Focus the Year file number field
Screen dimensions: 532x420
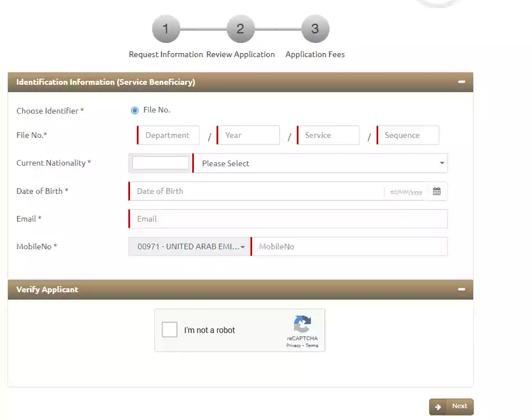pos(248,135)
